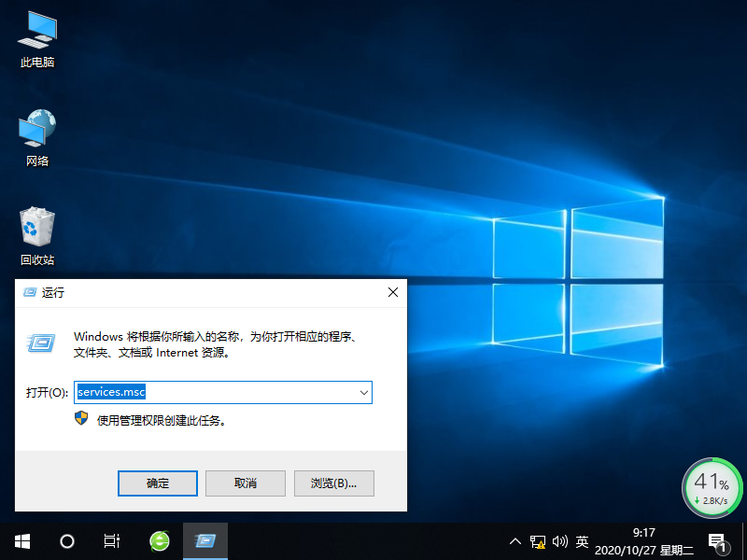Open Cortana search circle on taskbar
747x560 pixels.
[x=67, y=541]
